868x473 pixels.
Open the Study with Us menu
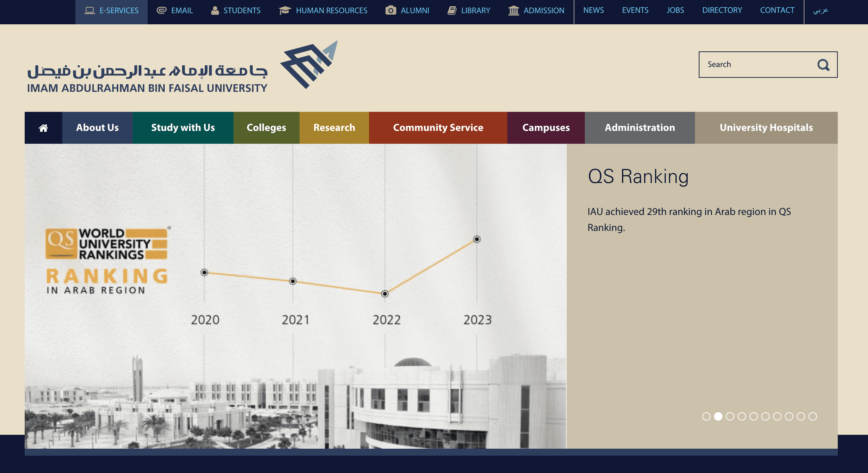(183, 128)
